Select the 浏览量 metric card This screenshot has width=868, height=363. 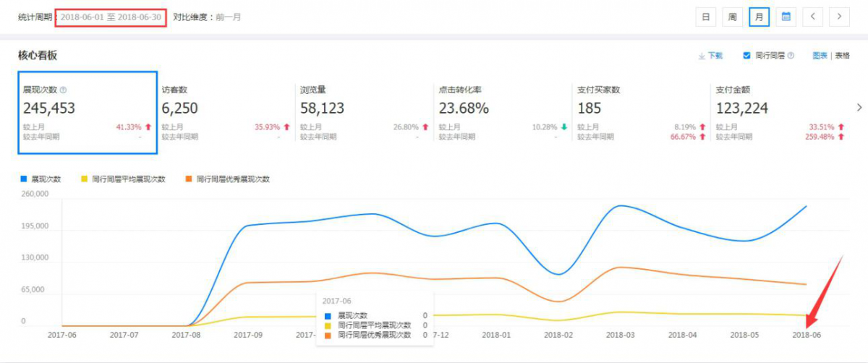click(x=364, y=112)
